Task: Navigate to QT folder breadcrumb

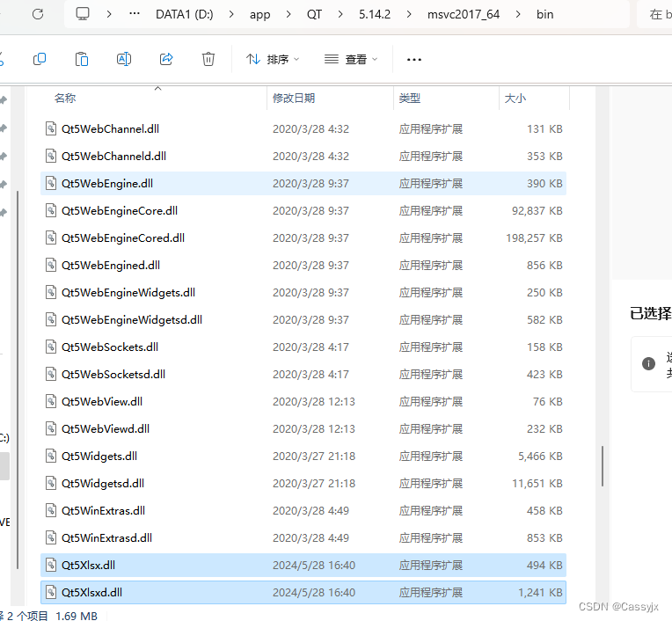Action: [314, 14]
